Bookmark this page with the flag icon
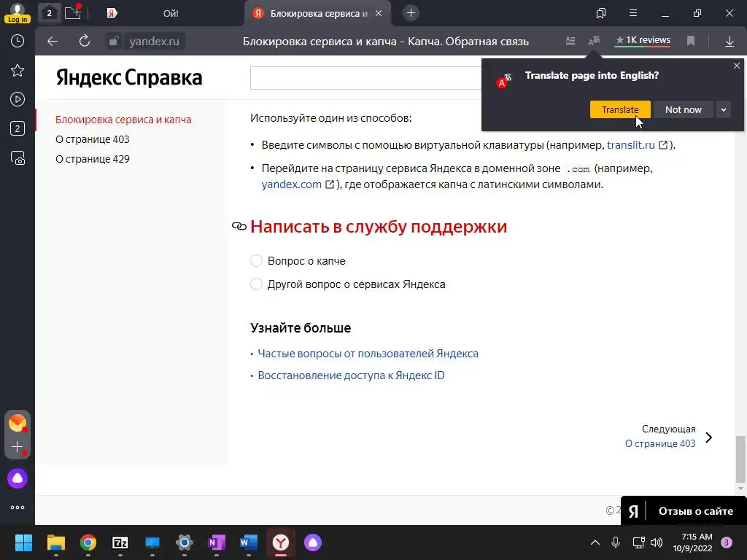 tap(691, 41)
